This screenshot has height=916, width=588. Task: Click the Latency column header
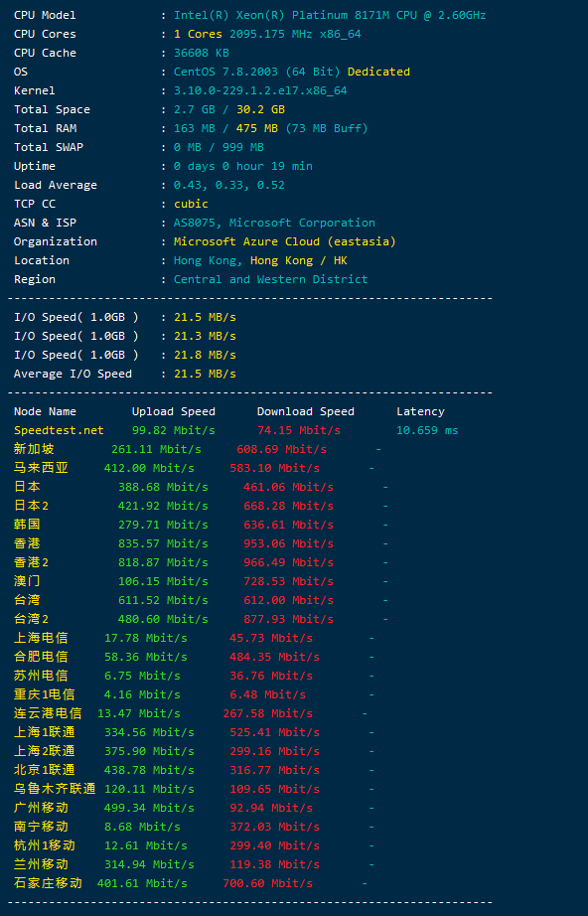pos(420,411)
